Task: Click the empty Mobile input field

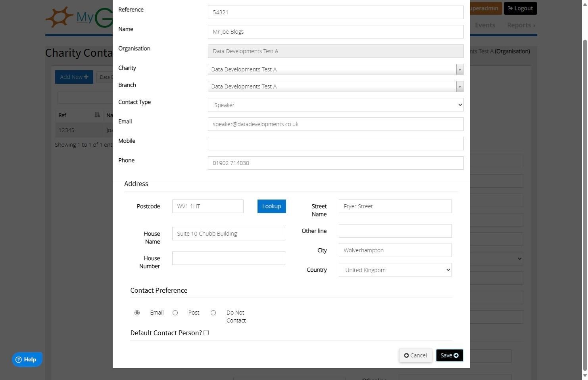Action: (336, 144)
